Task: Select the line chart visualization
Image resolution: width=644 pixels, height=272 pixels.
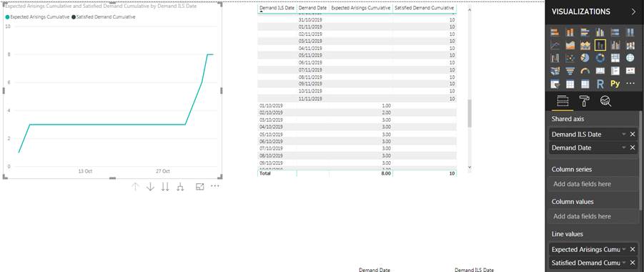Action: (x=555, y=45)
